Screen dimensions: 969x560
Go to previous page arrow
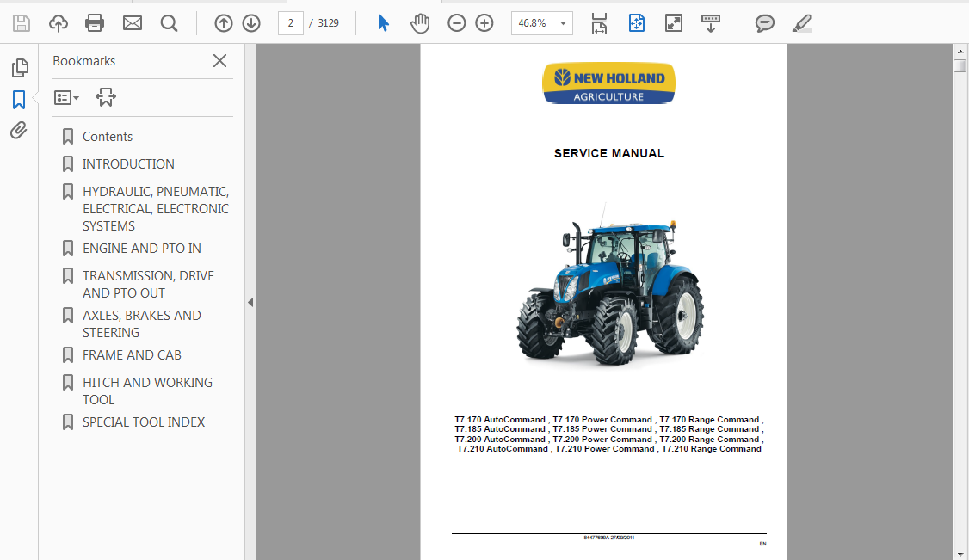point(224,23)
